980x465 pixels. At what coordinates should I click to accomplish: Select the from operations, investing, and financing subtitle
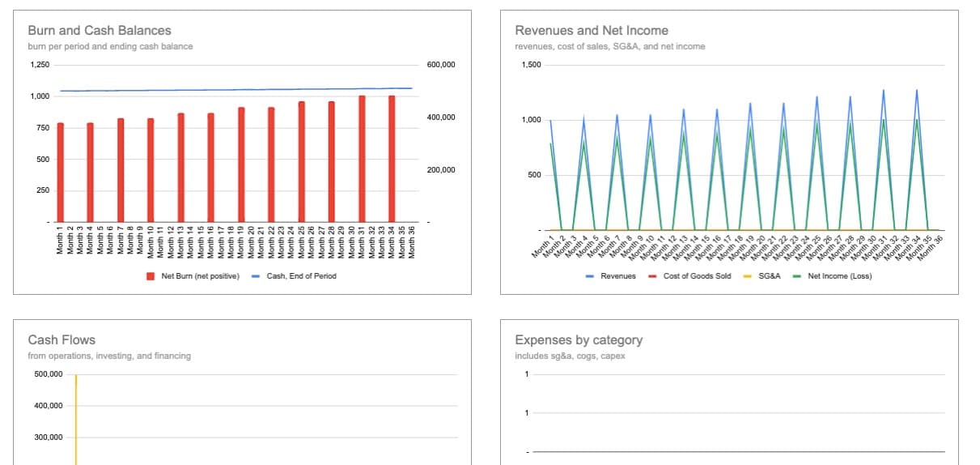click(x=109, y=356)
